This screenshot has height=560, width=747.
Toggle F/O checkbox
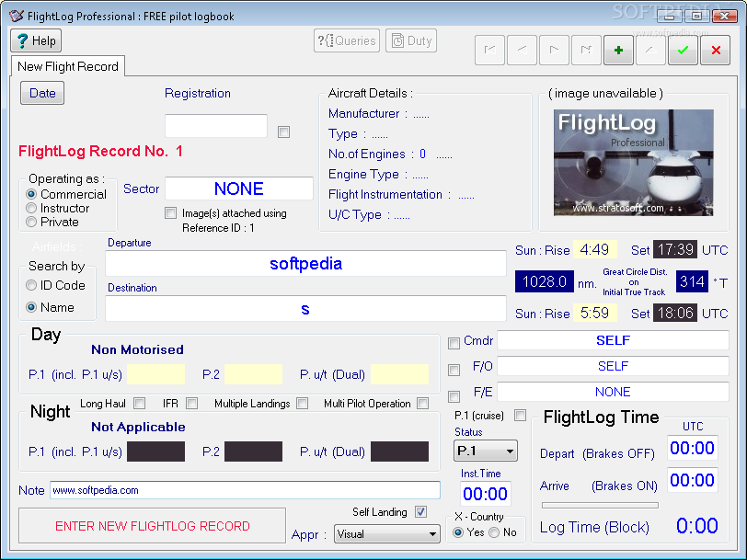pyautogui.click(x=454, y=370)
